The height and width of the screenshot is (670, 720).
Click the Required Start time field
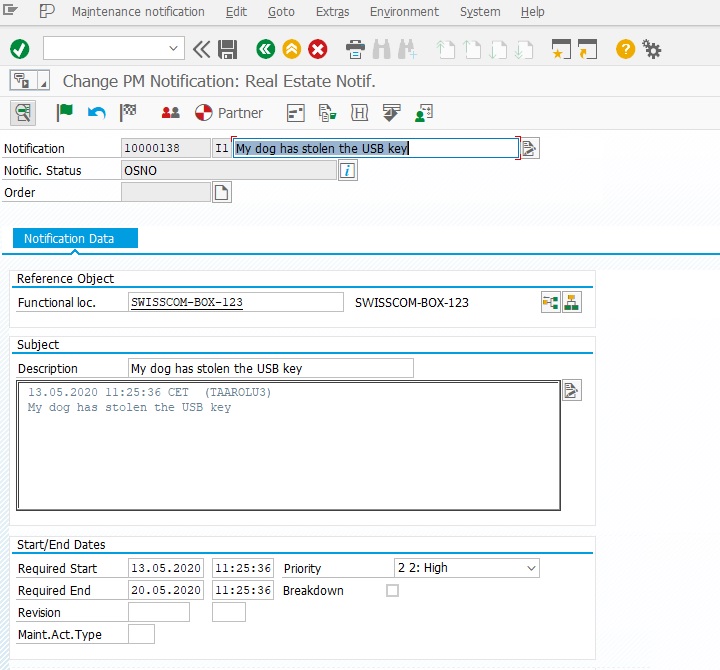pos(242,568)
